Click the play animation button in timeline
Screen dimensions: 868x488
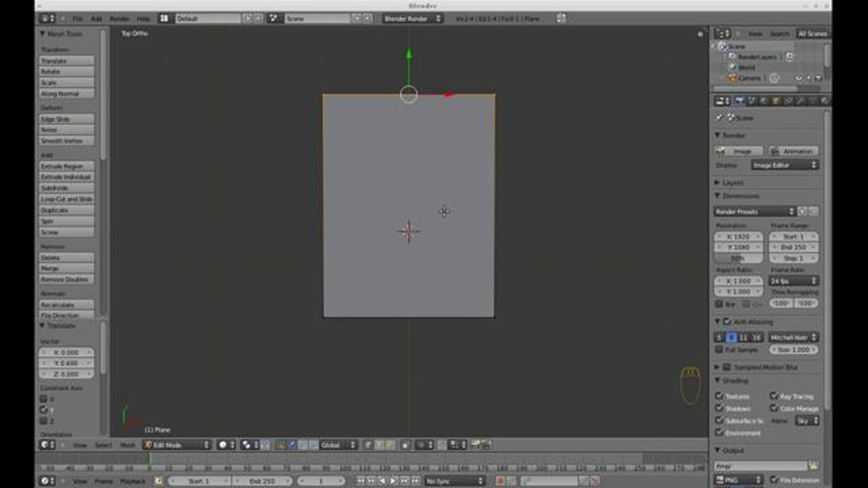click(393, 481)
